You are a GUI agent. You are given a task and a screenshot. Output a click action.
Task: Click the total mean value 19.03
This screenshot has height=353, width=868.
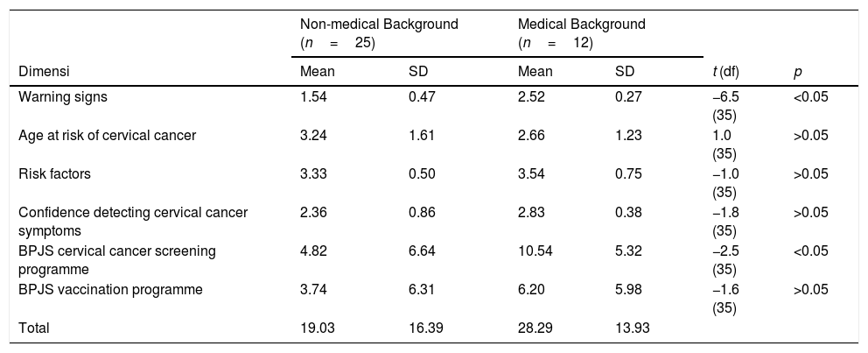tap(316, 328)
